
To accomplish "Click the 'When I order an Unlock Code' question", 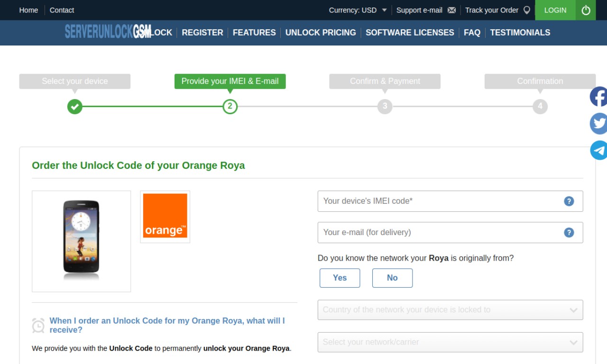I will [167, 325].
